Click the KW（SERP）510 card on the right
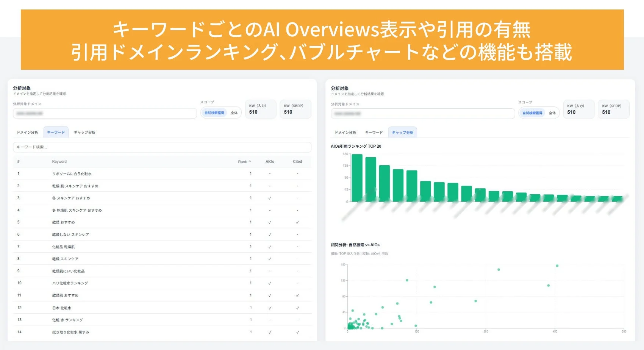This screenshot has height=350, width=644. 613,109
